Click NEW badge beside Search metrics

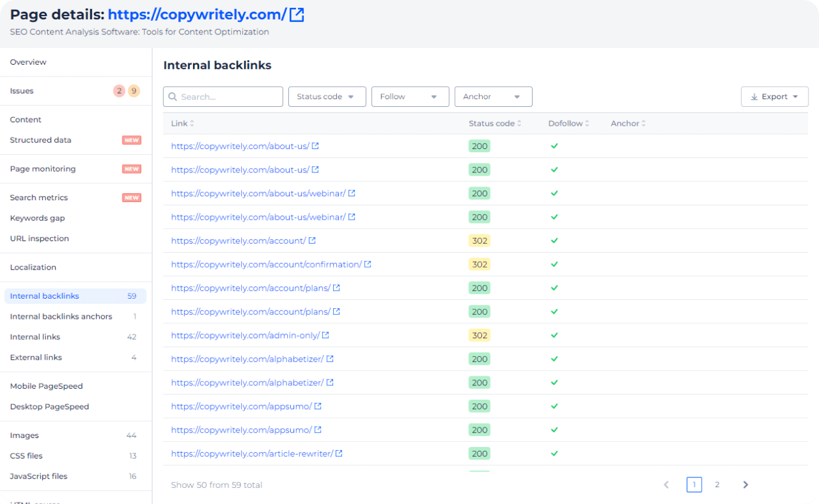[132, 198]
